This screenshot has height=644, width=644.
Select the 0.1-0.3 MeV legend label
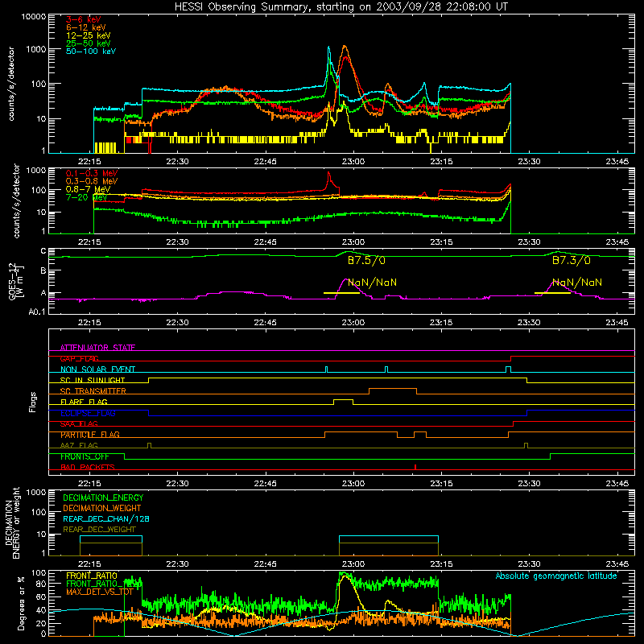tap(92, 173)
